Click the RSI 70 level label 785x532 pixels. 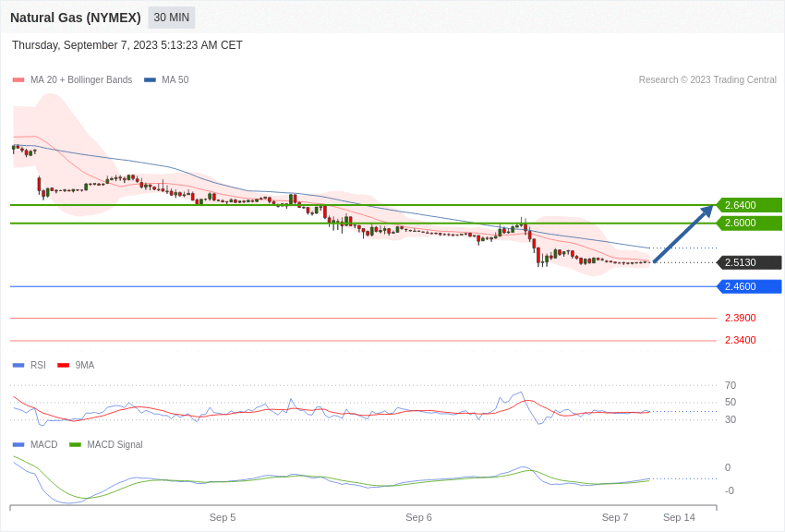731,385
